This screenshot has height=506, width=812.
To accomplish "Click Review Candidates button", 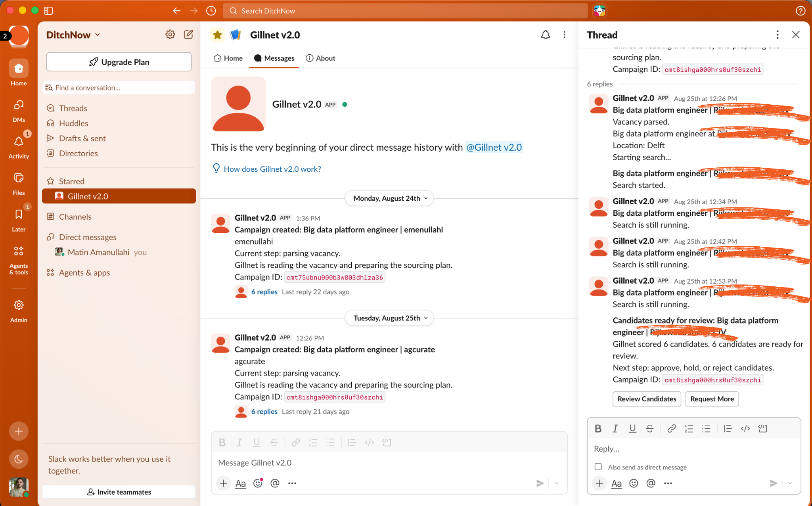I will [x=647, y=399].
